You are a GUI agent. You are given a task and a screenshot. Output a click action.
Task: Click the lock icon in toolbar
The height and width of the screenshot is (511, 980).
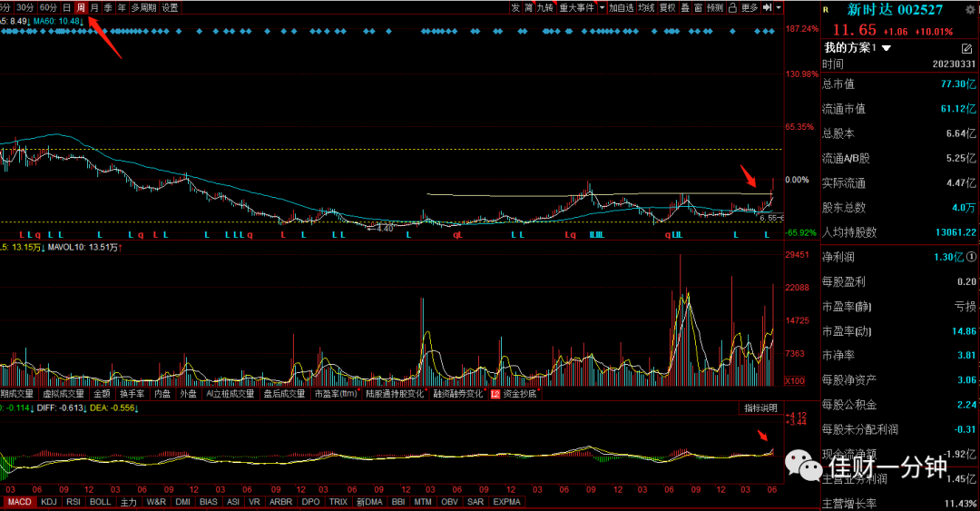[x=732, y=7]
